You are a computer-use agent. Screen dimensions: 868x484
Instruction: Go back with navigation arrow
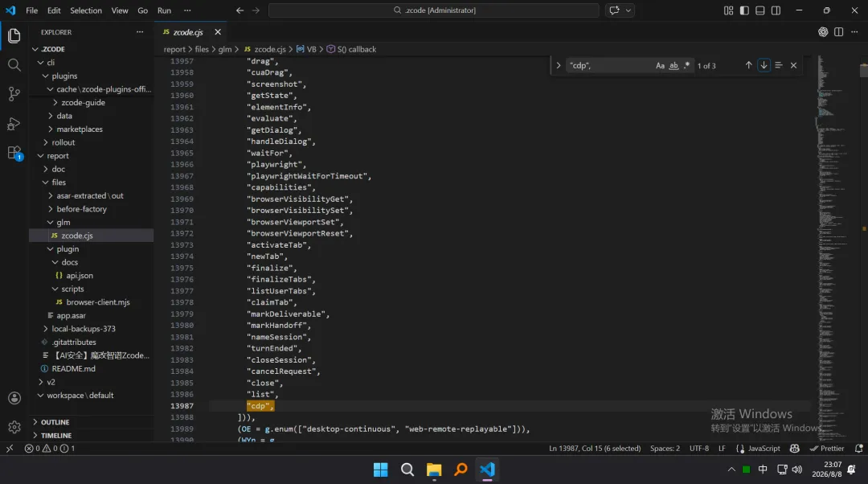(240, 10)
